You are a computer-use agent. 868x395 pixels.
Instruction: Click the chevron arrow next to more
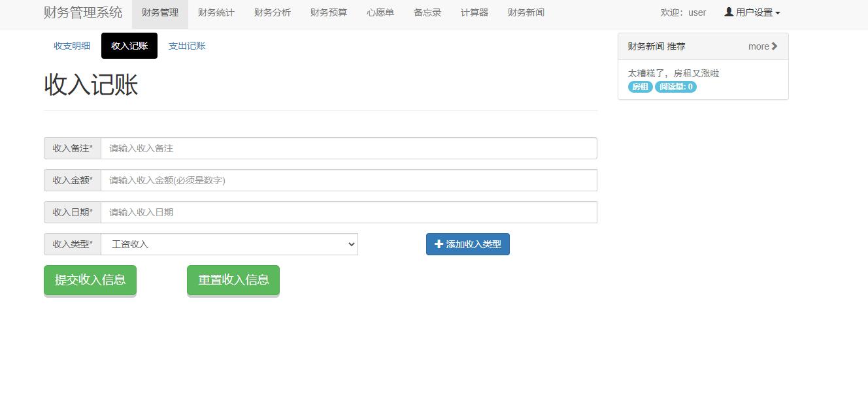(774, 46)
